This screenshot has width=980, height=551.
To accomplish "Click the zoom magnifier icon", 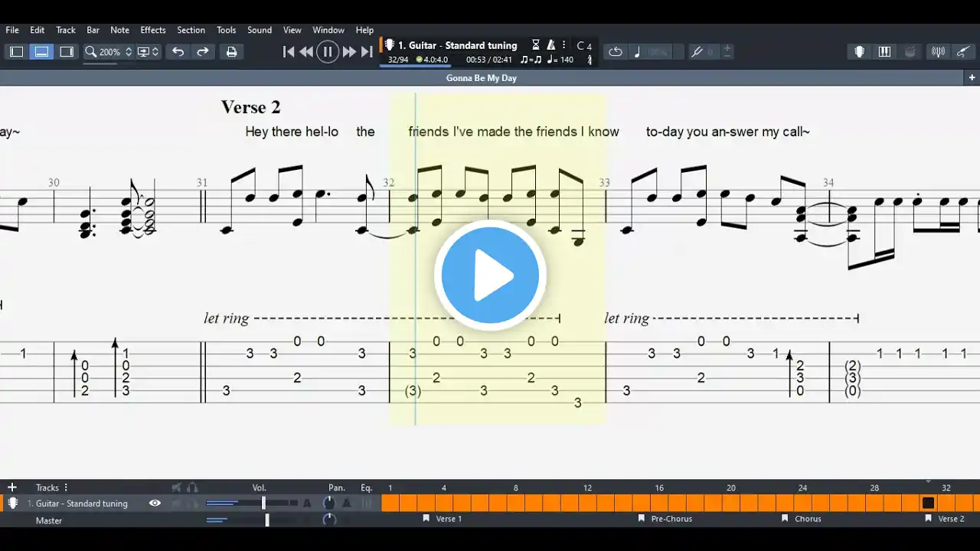I will coord(90,52).
